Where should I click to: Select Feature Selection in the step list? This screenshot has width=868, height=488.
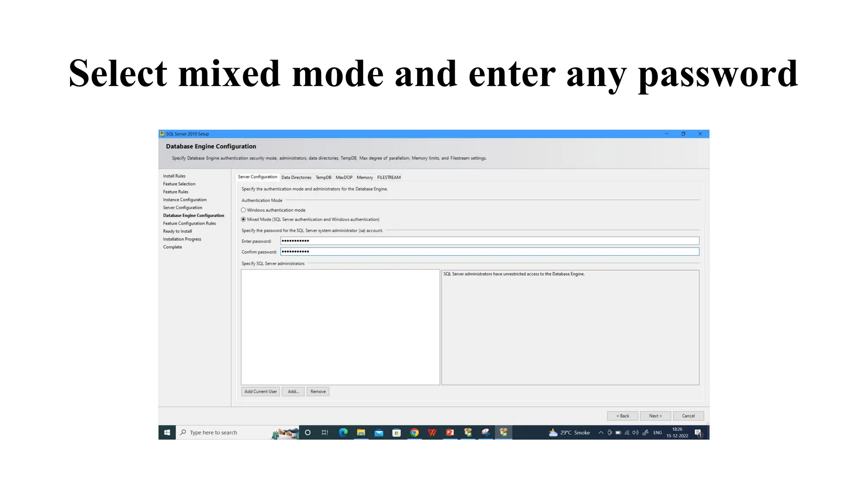[x=179, y=184]
